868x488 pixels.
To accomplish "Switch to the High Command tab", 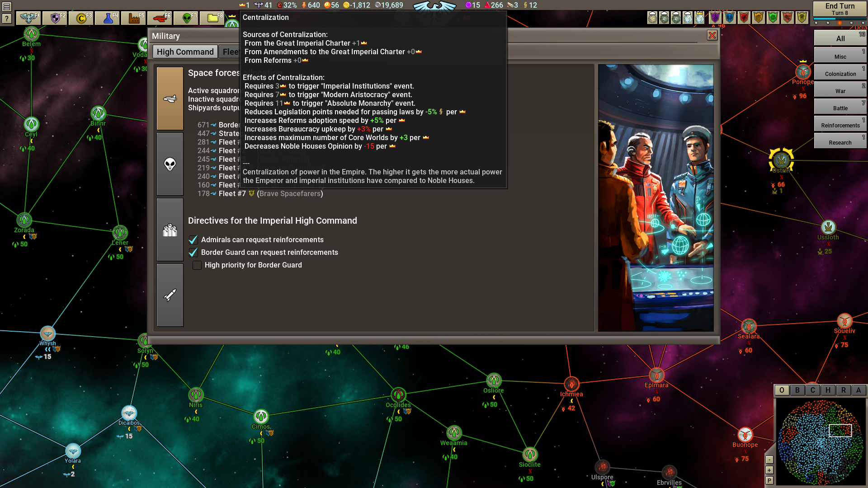I will click(185, 52).
